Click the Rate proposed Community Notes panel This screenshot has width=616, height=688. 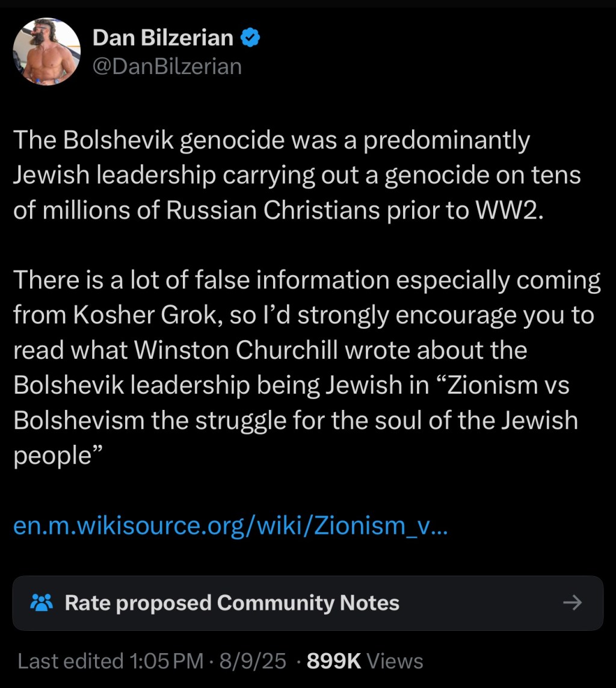(x=308, y=603)
